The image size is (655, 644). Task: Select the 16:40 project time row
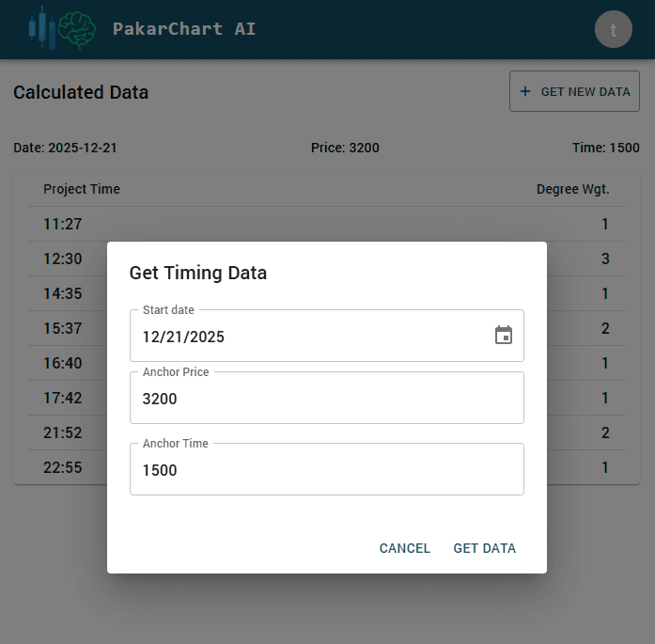pos(63,363)
